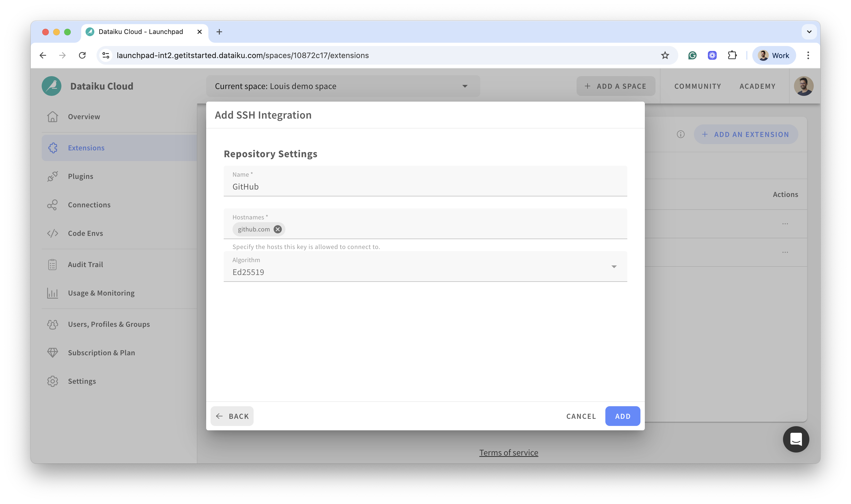Remove the github.com hostname chip
The image size is (851, 504).
tap(278, 229)
